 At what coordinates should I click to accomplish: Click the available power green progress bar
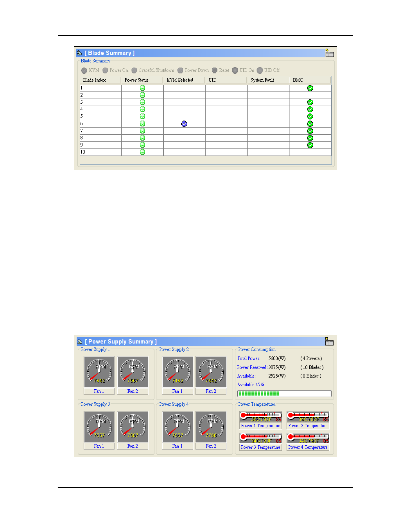pyautogui.click(x=285, y=394)
